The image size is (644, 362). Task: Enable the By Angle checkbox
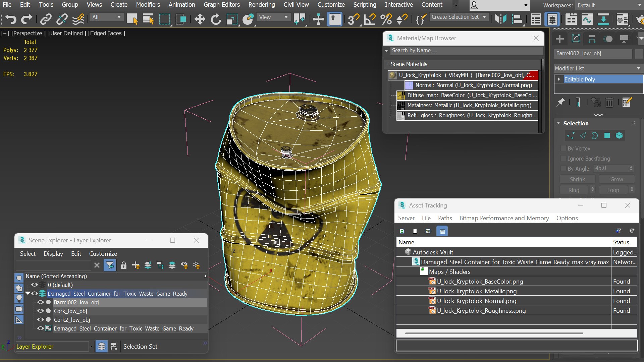(563, 168)
